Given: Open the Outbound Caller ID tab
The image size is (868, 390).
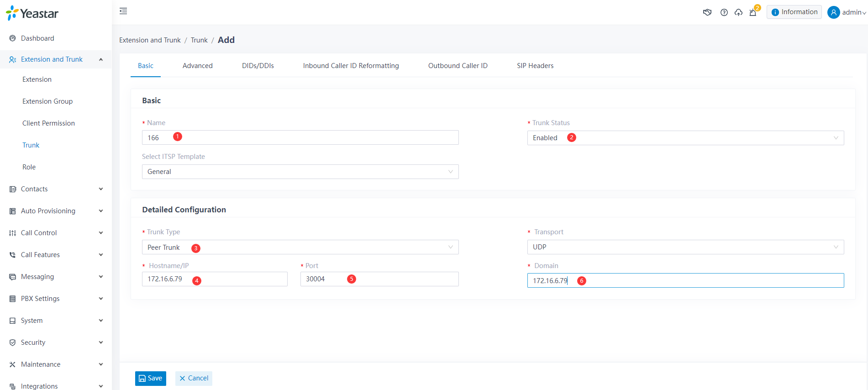Looking at the screenshot, I should pyautogui.click(x=458, y=66).
